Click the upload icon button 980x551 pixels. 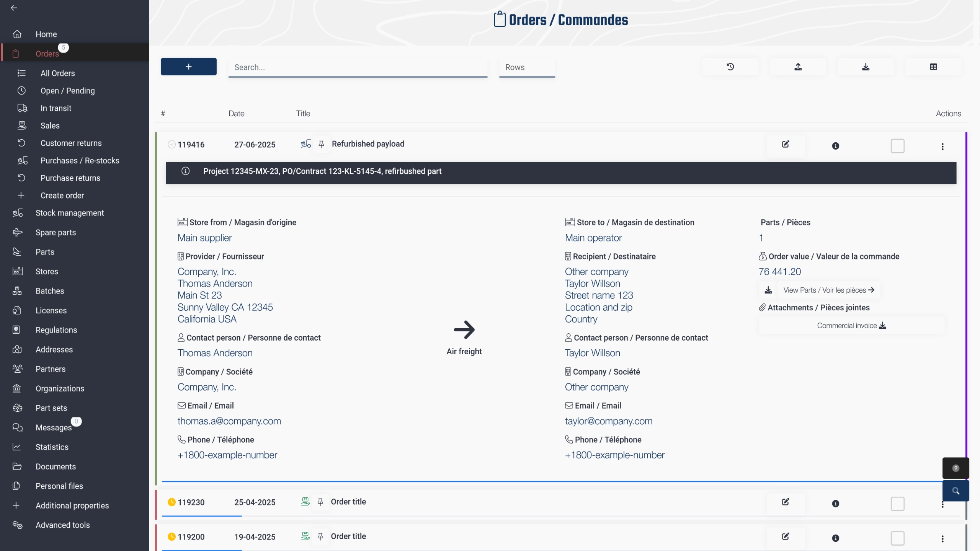click(798, 67)
